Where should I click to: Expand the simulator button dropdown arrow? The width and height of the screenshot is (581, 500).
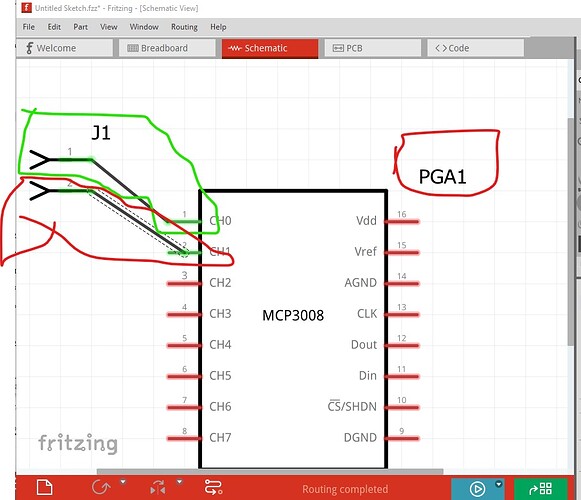(499, 484)
